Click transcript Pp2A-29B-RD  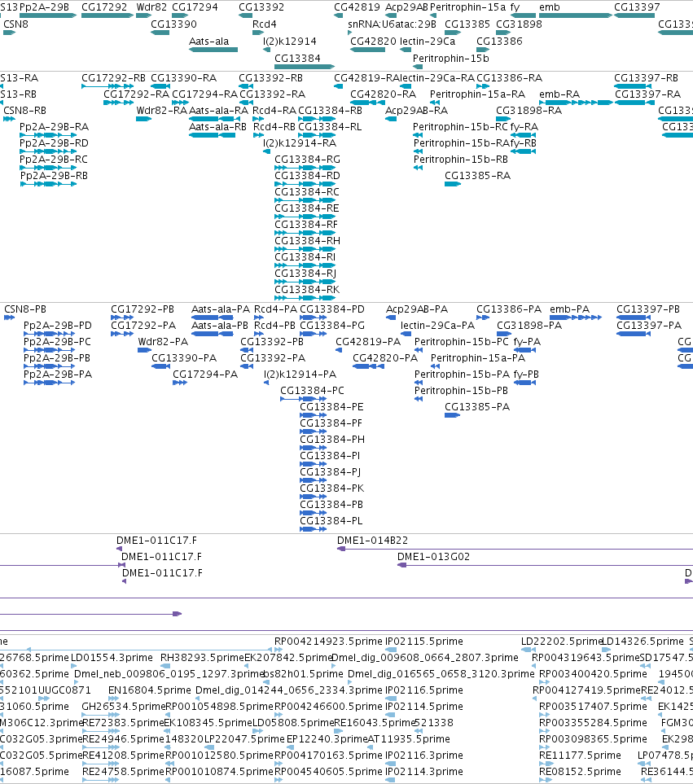coord(54,143)
